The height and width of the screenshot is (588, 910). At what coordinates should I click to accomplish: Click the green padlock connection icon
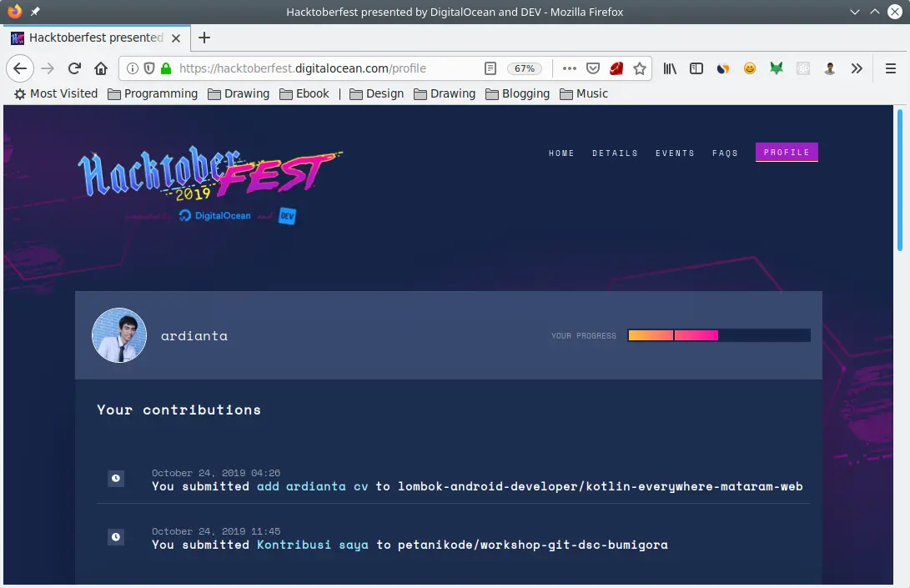(x=166, y=68)
